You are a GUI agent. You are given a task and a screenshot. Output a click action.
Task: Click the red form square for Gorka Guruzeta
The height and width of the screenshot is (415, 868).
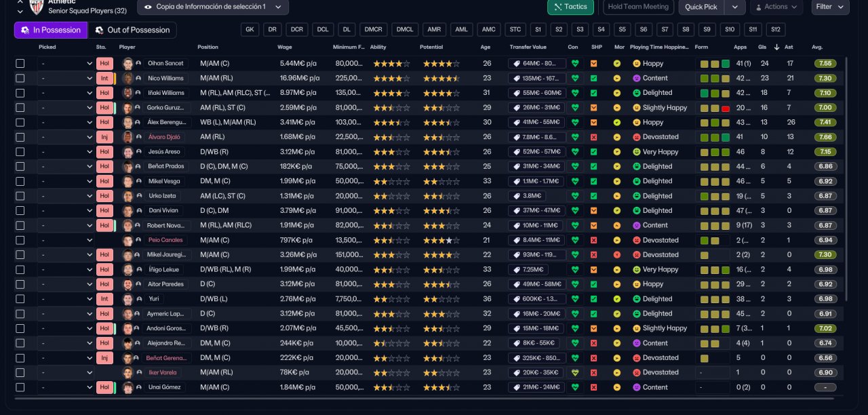(726, 108)
